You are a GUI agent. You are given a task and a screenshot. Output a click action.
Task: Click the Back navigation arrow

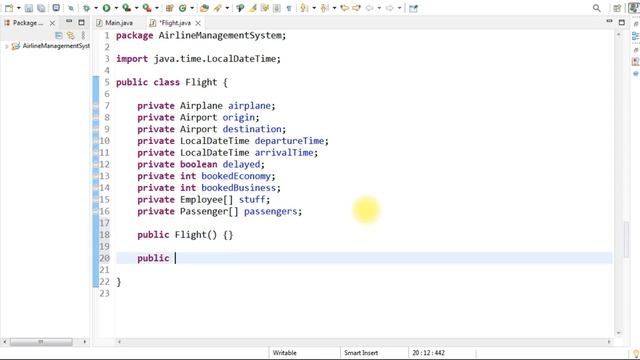[369, 8]
